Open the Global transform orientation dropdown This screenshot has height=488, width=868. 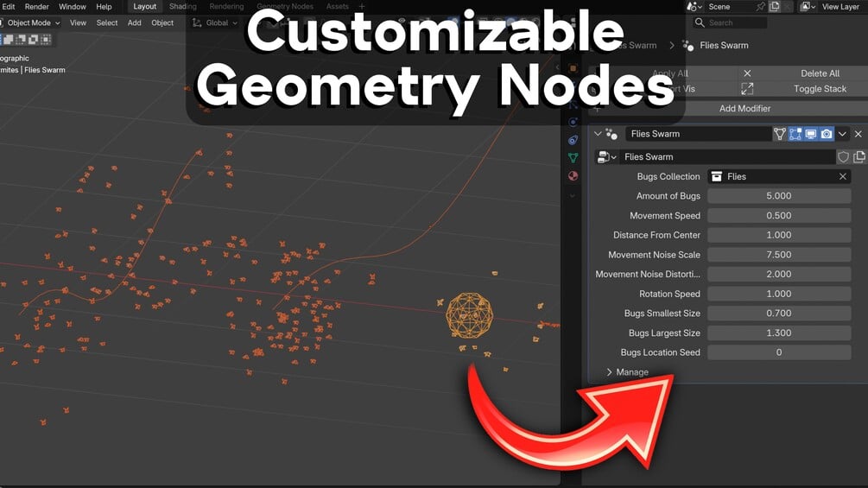click(x=215, y=22)
